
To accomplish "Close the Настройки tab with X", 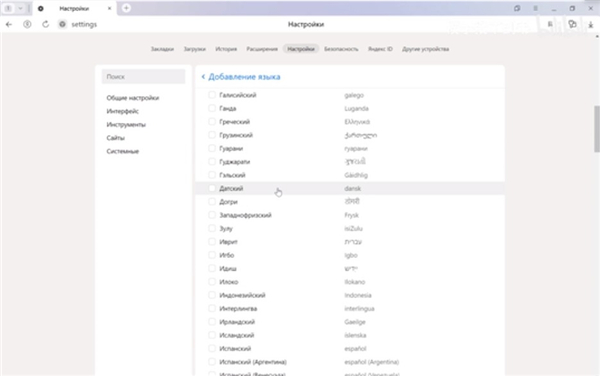I will coord(109,8).
